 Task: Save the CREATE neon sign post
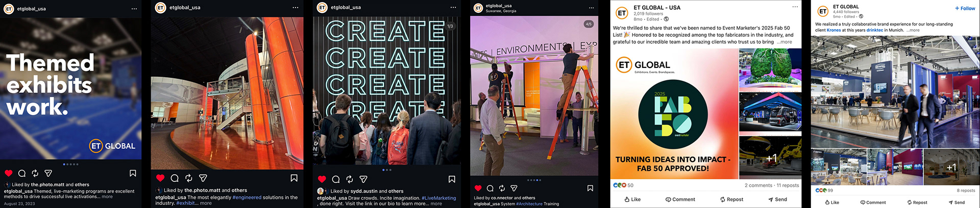coord(452,179)
